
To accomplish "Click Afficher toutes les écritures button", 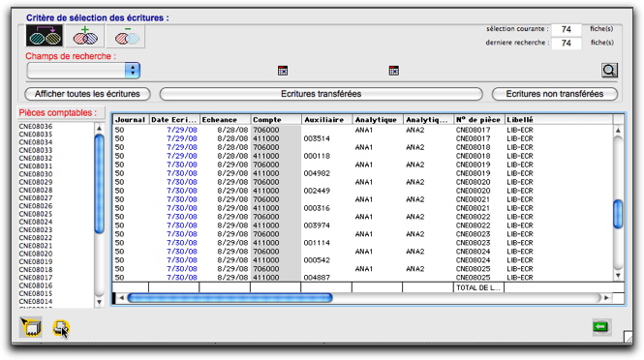I will coord(87,94).
